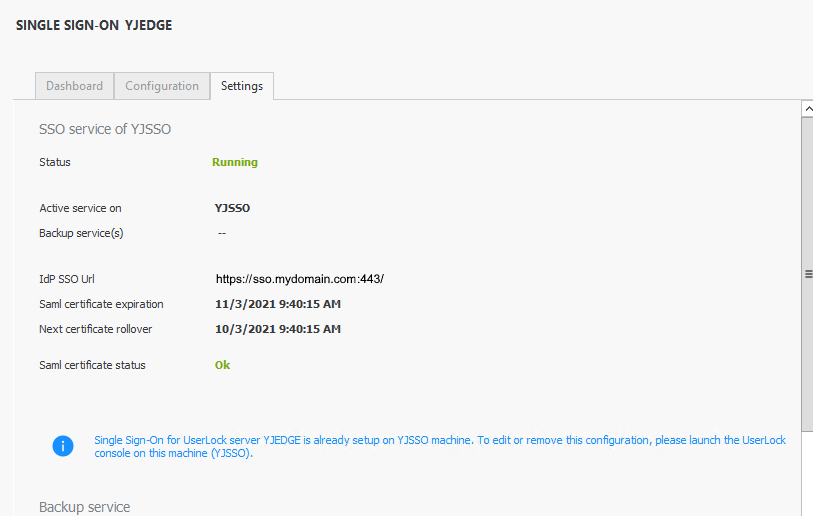Click the Status label
The width and height of the screenshot is (813, 516).
pyautogui.click(x=55, y=162)
